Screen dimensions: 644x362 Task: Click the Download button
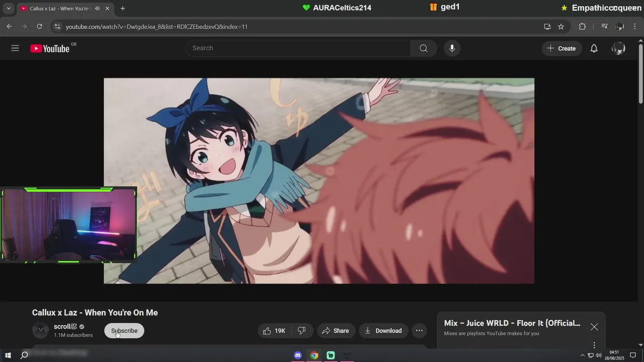(383, 330)
